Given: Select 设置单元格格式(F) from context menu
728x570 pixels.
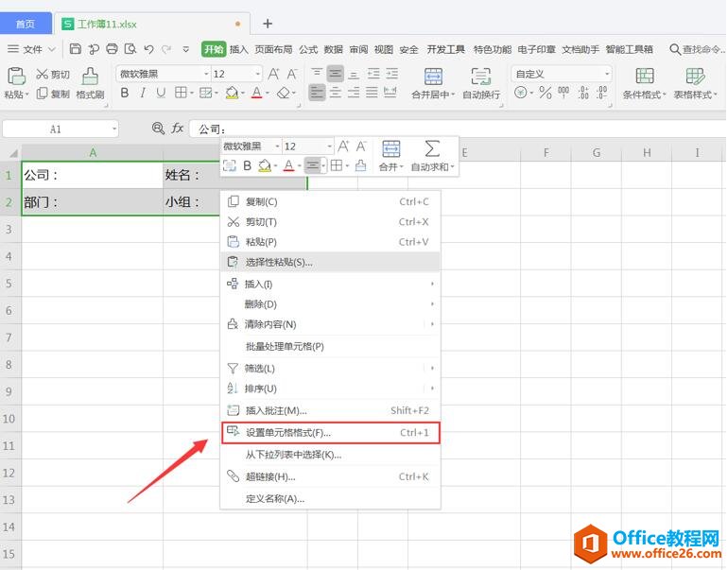Looking at the screenshot, I should pos(330,433).
